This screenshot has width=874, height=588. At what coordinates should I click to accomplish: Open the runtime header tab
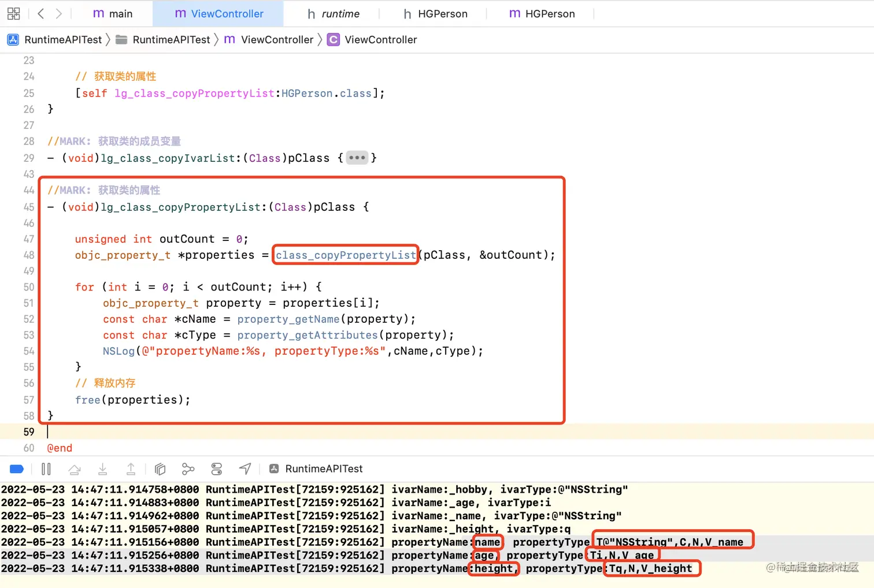(334, 13)
